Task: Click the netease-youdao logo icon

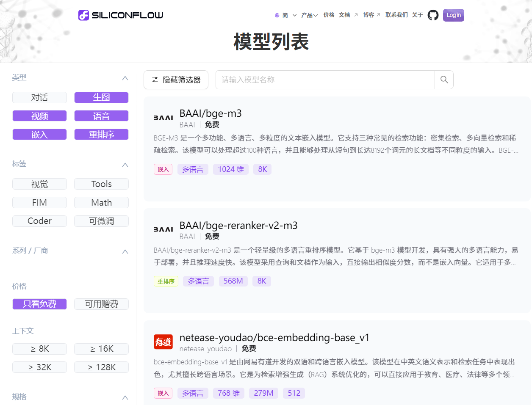Action: [163, 342]
